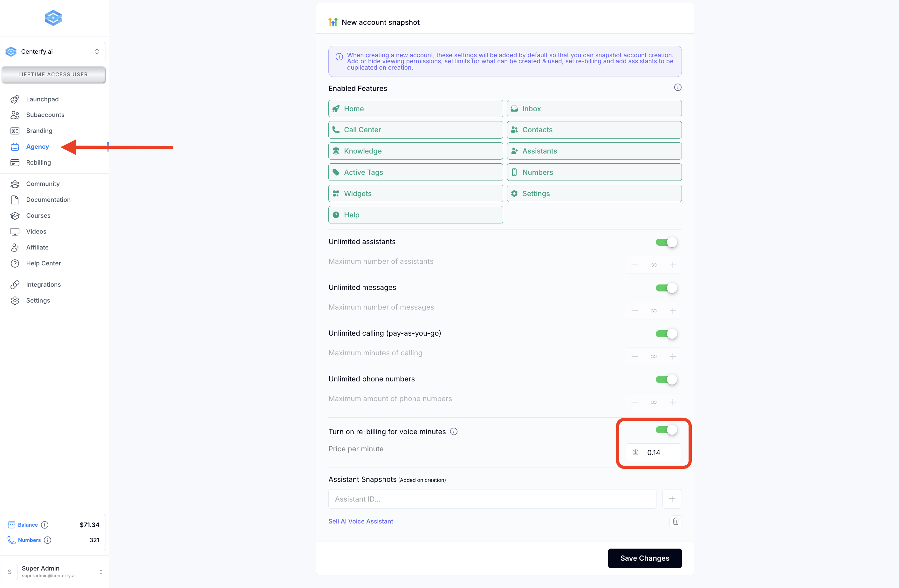Click the info icon beside Enabled Features

tap(678, 87)
